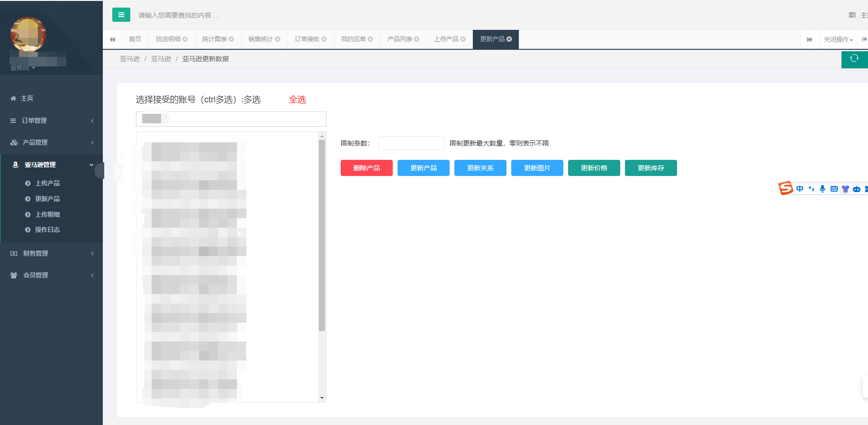
Task: Click the red 删除产品 button
Action: coord(367,168)
